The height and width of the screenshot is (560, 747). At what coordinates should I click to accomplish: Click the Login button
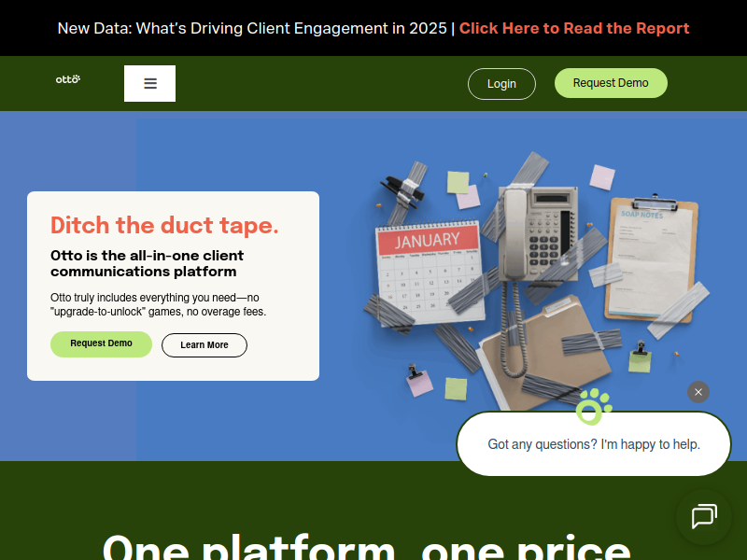coord(501,84)
